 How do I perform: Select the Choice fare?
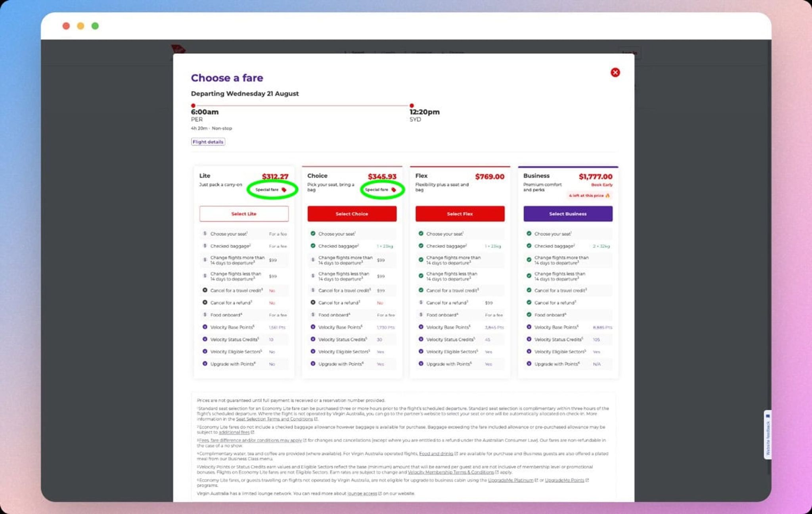coord(352,214)
